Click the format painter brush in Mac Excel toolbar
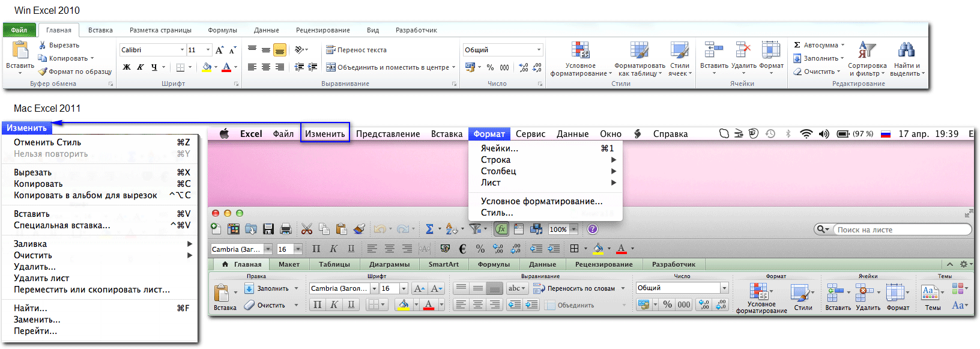 [x=359, y=229]
